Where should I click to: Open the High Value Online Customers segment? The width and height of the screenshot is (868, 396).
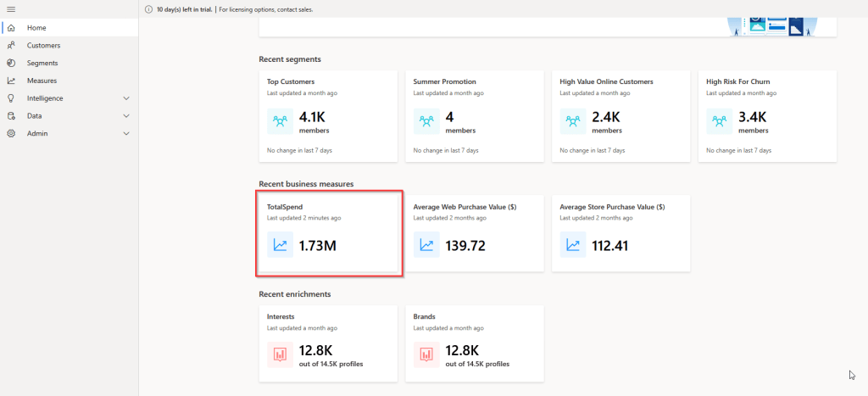coord(606,81)
